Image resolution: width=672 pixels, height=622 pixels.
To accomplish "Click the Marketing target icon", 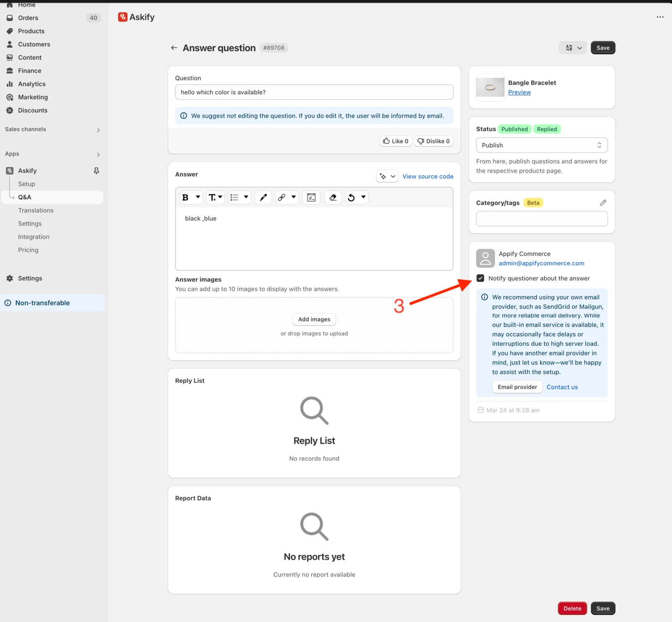I will tap(10, 97).
